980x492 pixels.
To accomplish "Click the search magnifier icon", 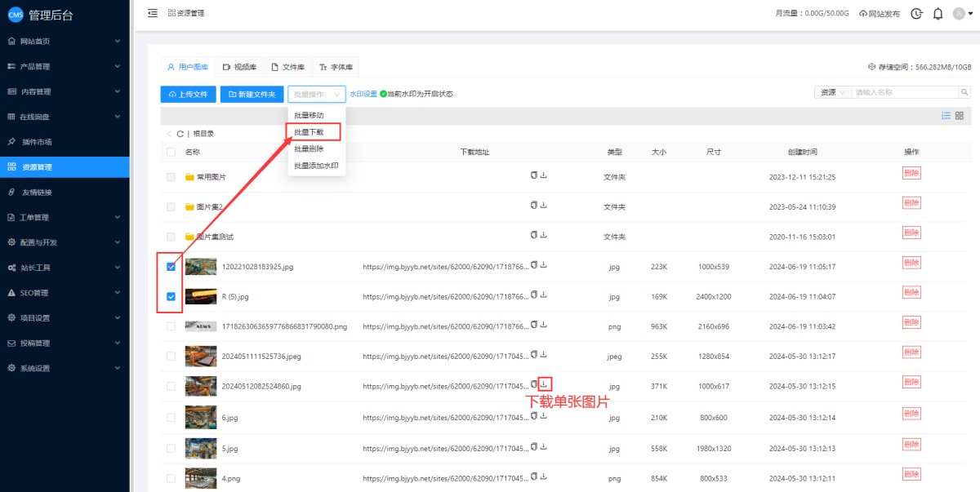I will coord(964,93).
